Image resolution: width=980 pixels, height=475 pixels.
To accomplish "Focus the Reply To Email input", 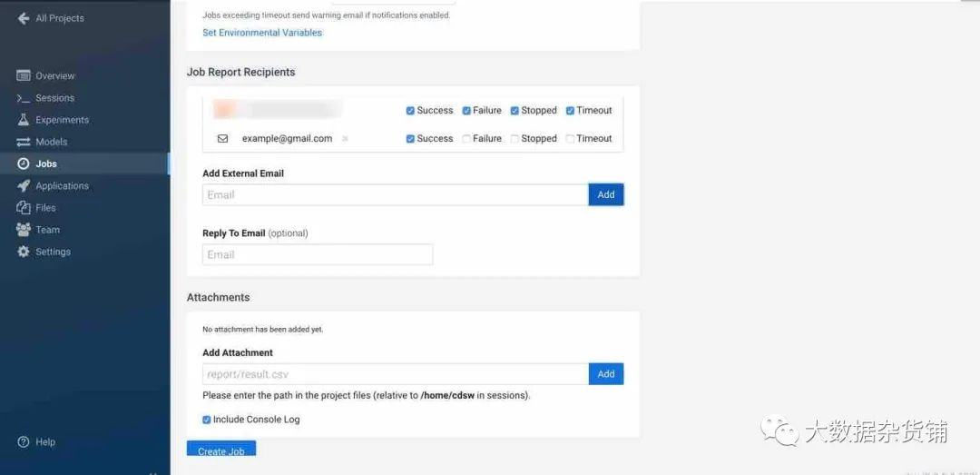I will 318,254.
